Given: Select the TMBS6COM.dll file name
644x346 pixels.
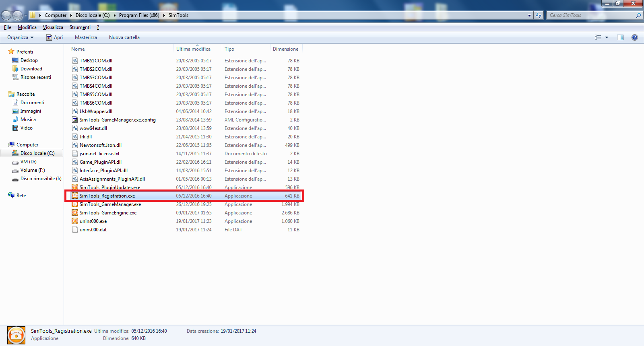Looking at the screenshot, I should coord(96,103).
